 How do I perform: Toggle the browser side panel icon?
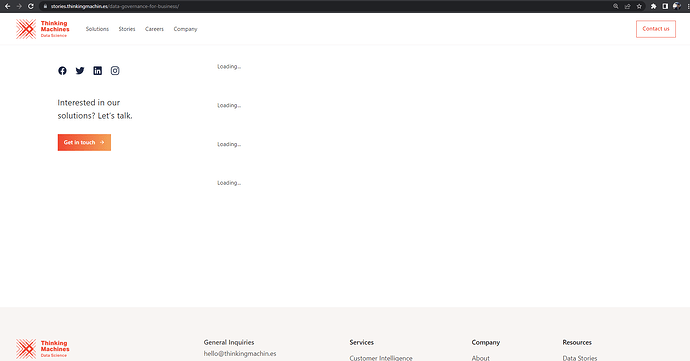pos(665,6)
